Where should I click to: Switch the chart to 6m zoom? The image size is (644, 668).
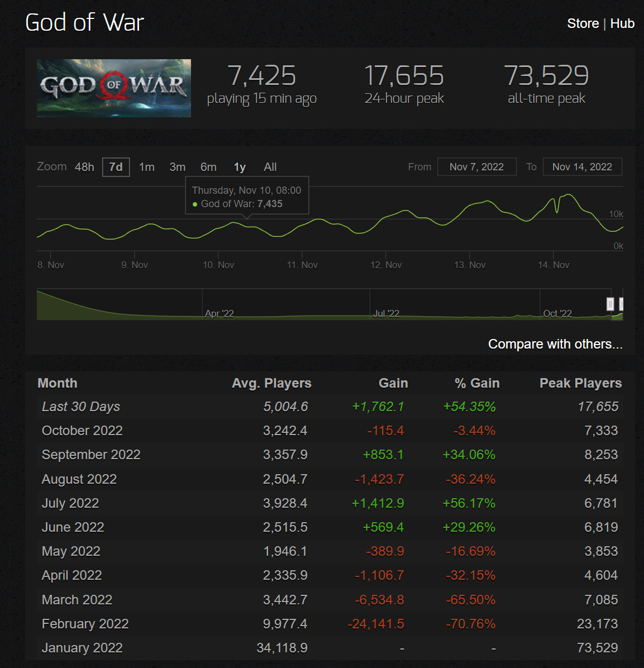208,166
